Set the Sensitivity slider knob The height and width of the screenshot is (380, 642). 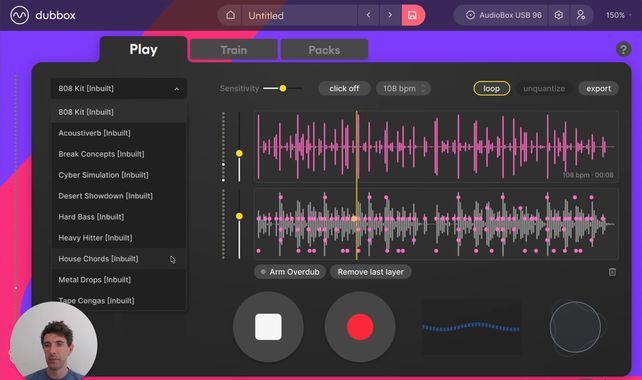click(283, 88)
